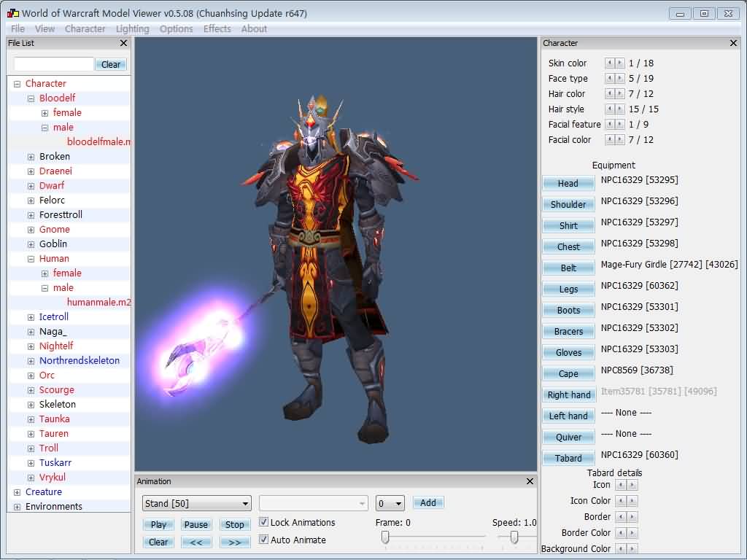Click the Shoulder equipment button

tap(568, 204)
